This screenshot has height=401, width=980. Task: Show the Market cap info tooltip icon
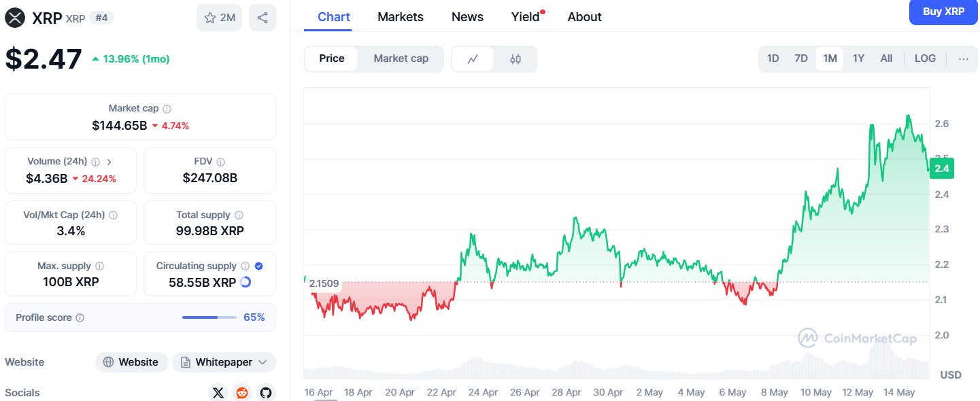tap(167, 109)
